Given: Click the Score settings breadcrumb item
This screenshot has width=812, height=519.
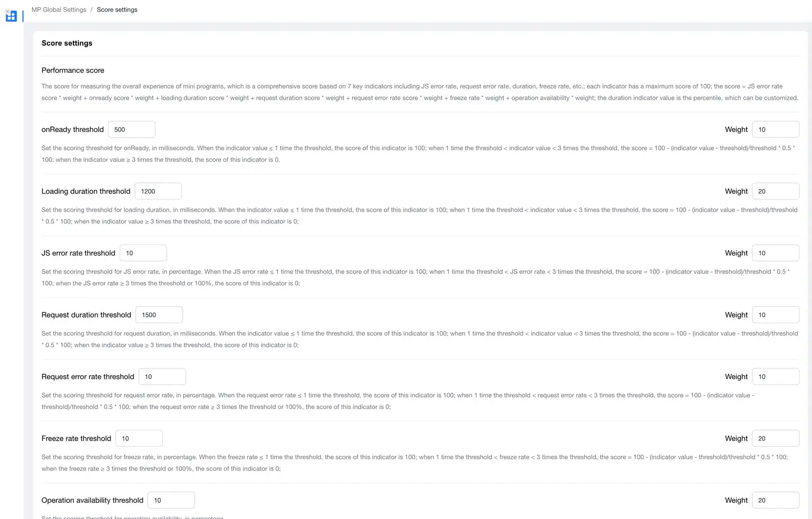Looking at the screenshot, I should (117, 10).
